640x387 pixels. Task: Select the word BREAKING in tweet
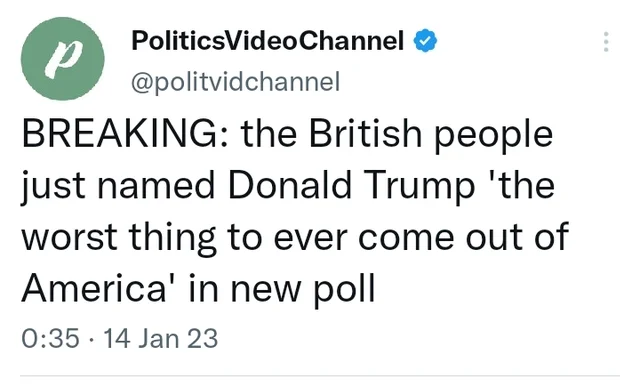pyautogui.click(x=120, y=133)
